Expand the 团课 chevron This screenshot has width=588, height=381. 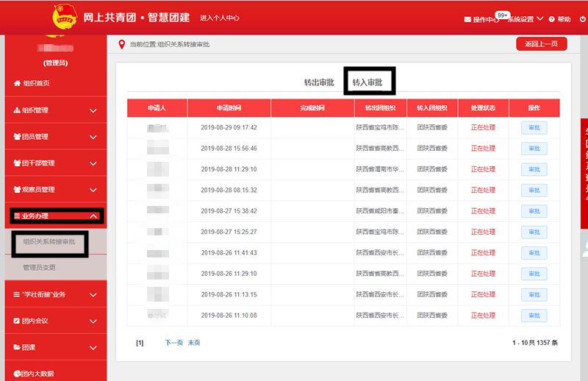click(93, 348)
